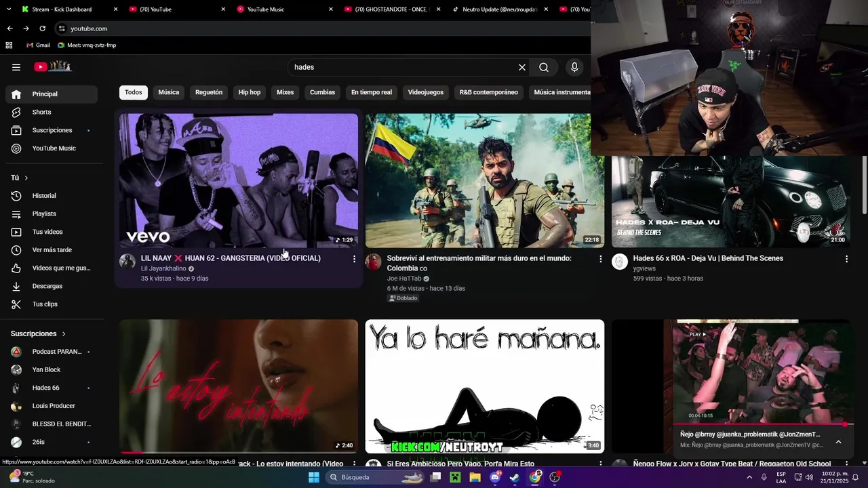Open options menu for Joe HaTTab video
Screen dimensions: 868x488
(x=600, y=259)
